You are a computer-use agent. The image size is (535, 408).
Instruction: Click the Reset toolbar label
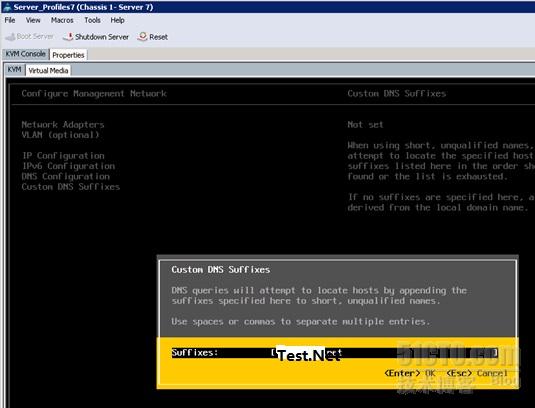[158, 37]
